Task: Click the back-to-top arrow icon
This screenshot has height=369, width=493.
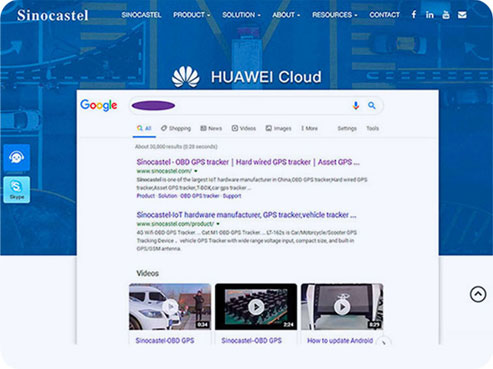Action: [x=478, y=294]
